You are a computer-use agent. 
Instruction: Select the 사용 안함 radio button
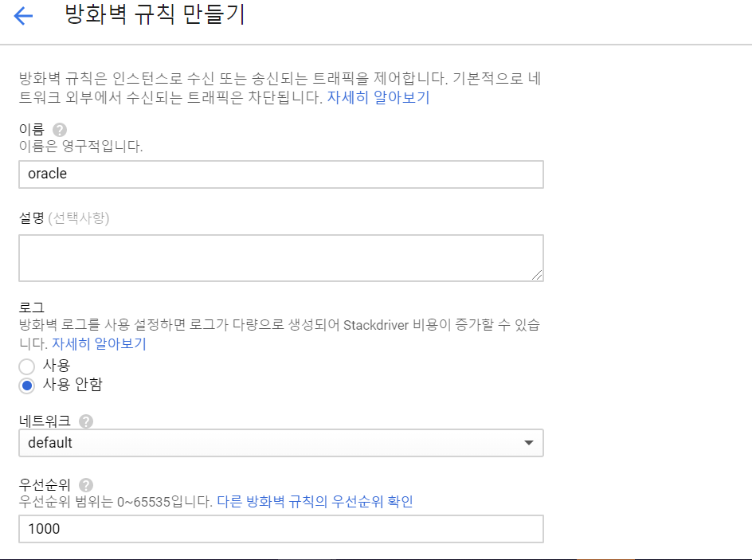point(27,386)
